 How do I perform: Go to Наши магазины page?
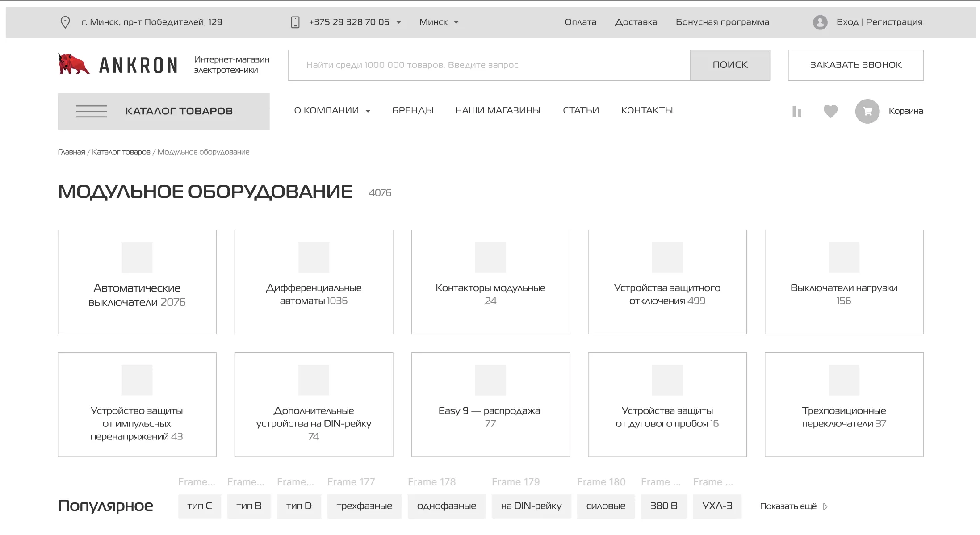pyautogui.click(x=498, y=110)
